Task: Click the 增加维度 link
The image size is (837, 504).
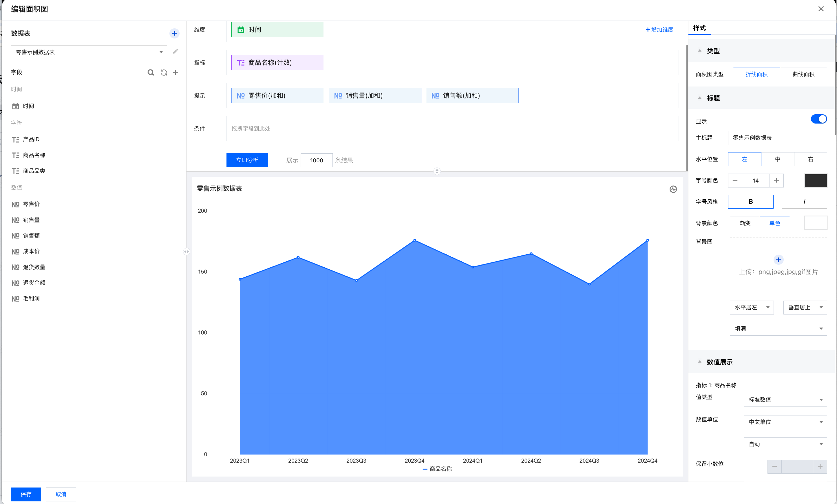Action: point(659,30)
